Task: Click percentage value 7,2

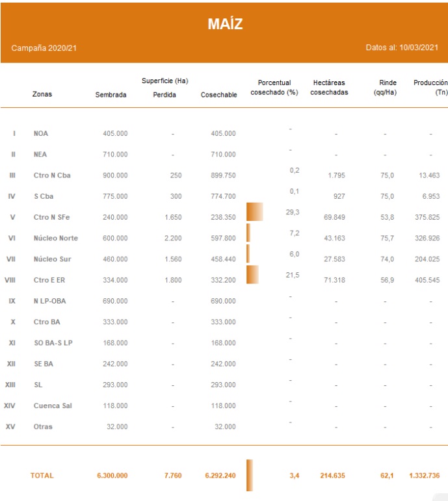Action: (x=295, y=233)
